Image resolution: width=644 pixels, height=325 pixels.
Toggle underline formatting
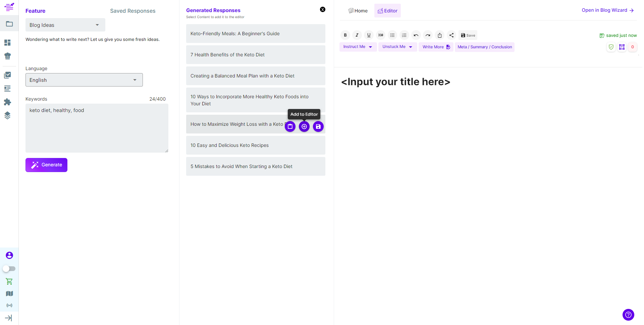369,35
